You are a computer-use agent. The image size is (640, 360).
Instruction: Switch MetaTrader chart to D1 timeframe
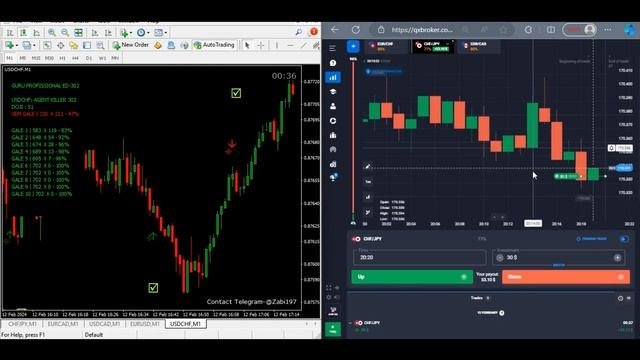89,58
